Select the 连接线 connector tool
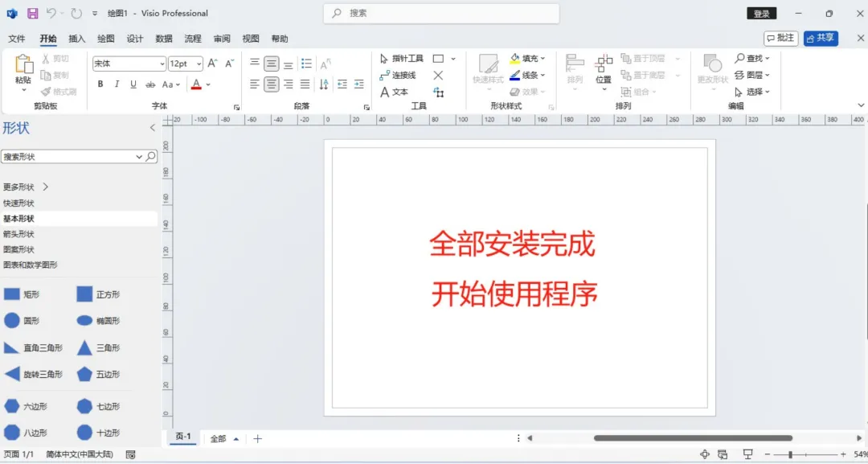 (x=398, y=76)
